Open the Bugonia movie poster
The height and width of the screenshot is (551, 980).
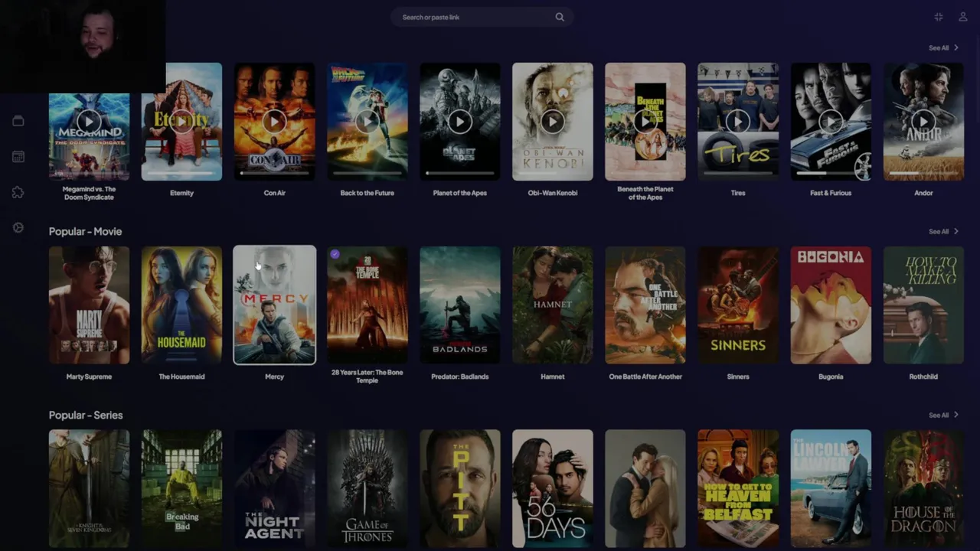point(831,305)
